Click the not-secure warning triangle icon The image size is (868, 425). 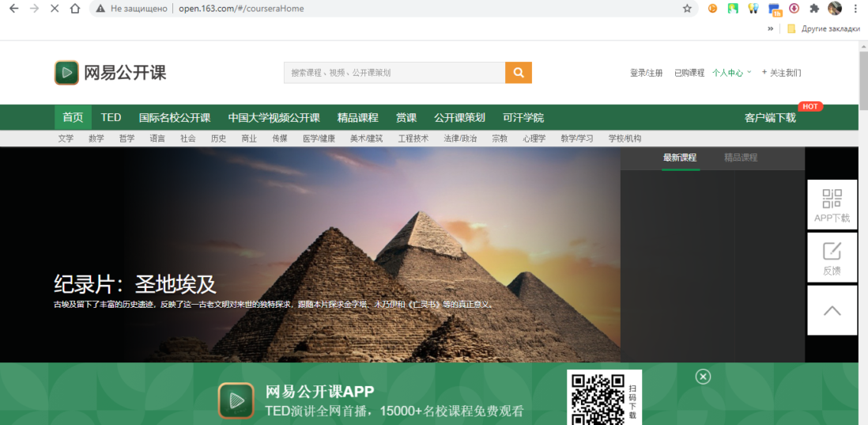[100, 9]
